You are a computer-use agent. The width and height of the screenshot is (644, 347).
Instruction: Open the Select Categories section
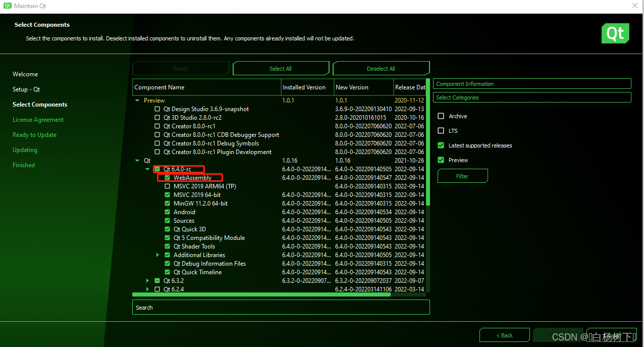point(532,97)
